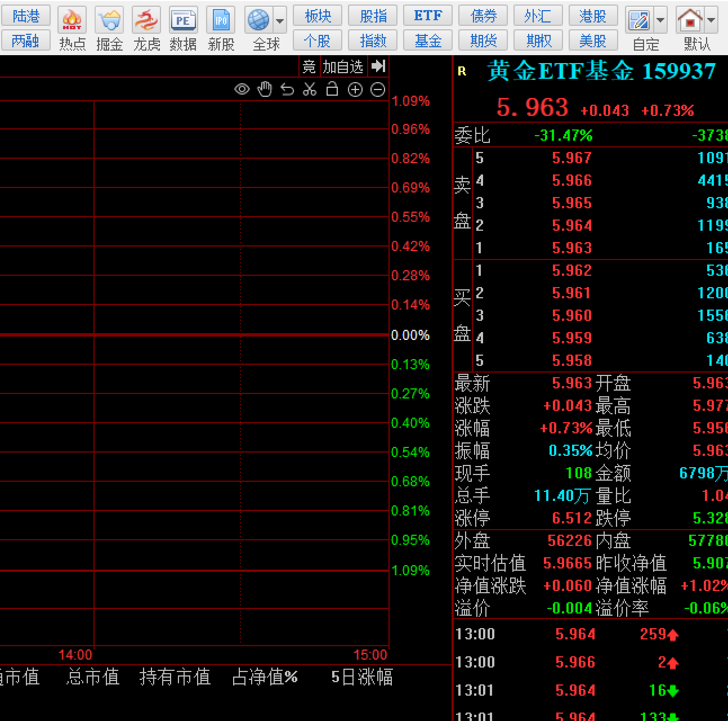
Task: Select the hand pan tool in chart
Action: click(265, 89)
